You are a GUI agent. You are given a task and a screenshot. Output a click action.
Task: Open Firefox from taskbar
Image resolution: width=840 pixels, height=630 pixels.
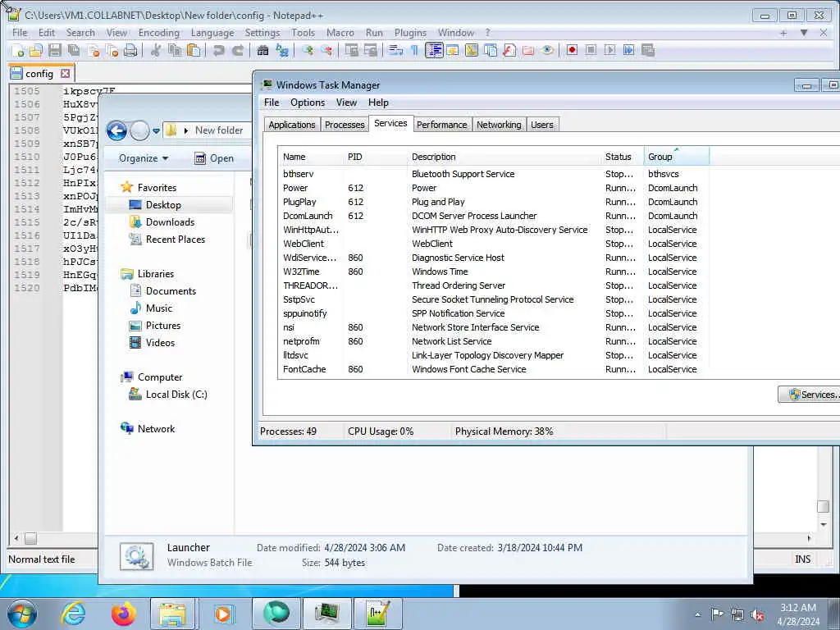pos(123,614)
